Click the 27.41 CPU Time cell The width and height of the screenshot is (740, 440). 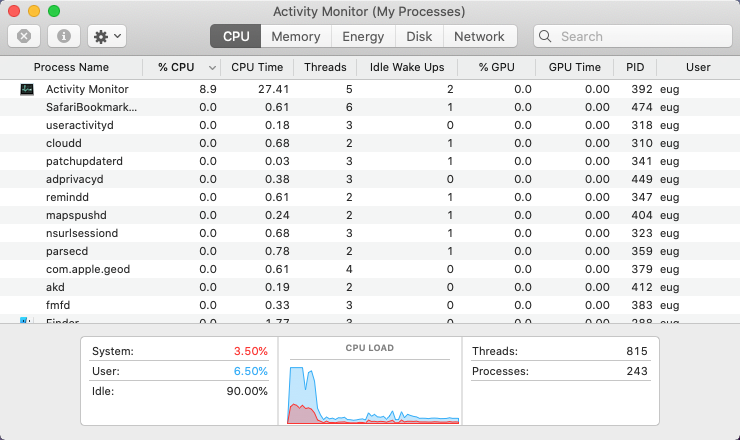click(273, 89)
